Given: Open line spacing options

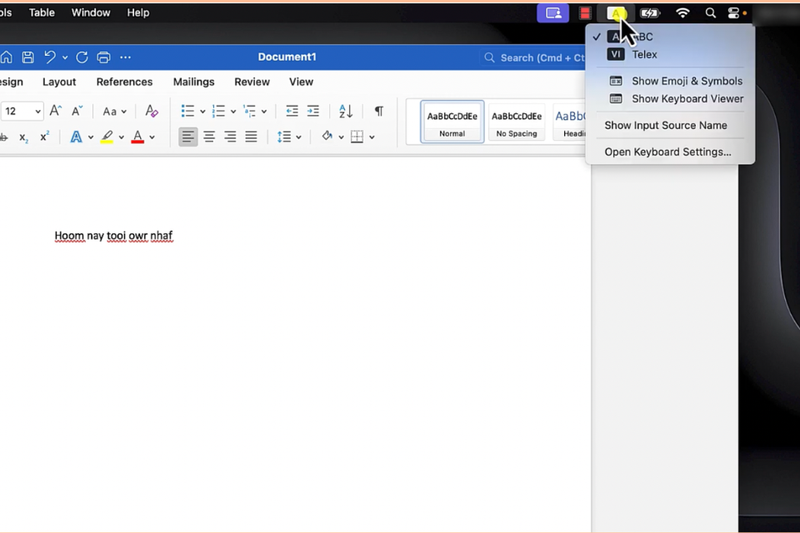Looking at the screenshot, I should point(289,137).
